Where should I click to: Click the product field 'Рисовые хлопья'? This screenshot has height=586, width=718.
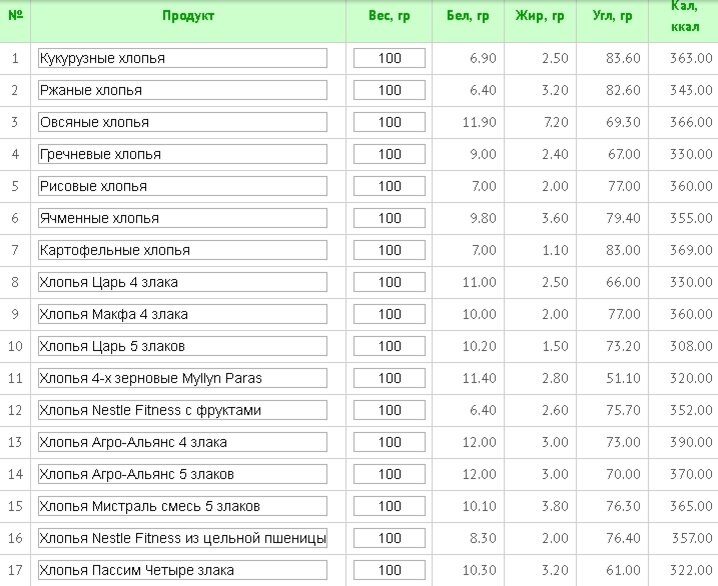click(183, 186)
